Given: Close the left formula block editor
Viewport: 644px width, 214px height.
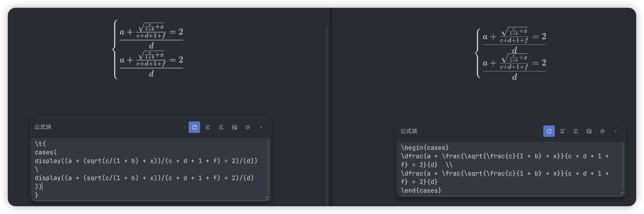Looking at the screenshot, I should click(x=261, y=127).
